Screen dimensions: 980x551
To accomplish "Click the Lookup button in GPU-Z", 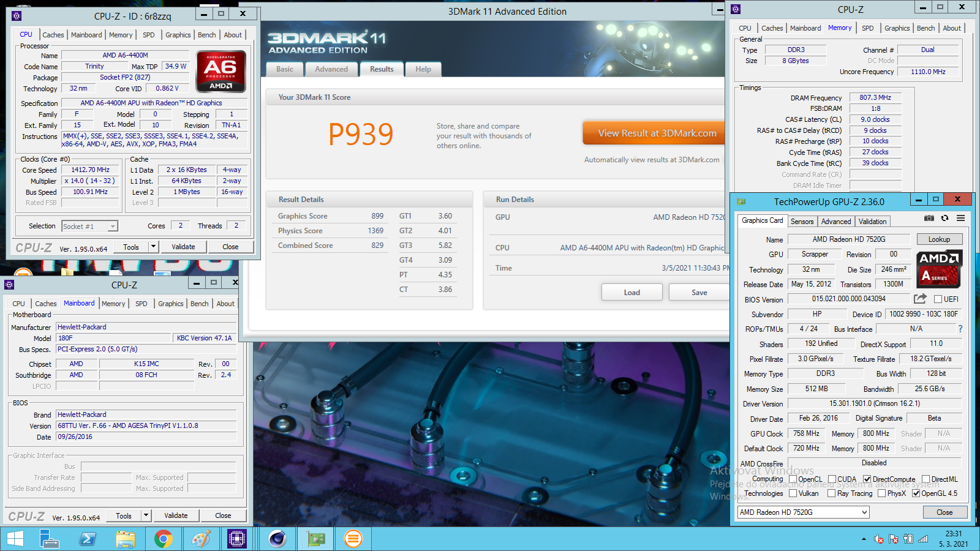I will [939, 239].
